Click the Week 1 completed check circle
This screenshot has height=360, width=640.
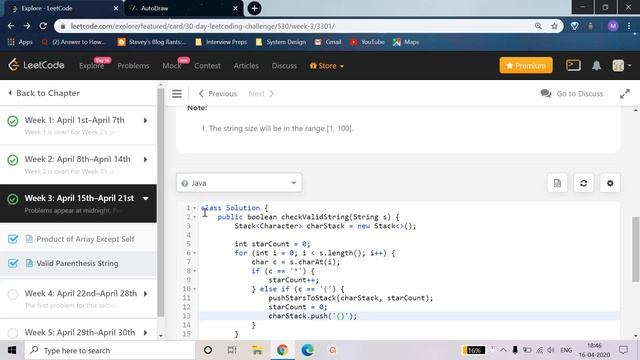pos(13,121)
